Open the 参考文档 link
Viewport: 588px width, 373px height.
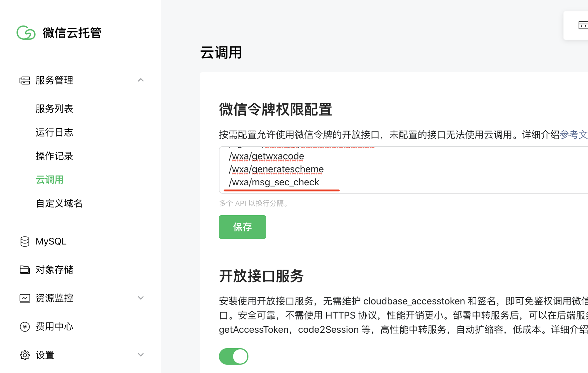pyautogui.click(x=573, y=135)
